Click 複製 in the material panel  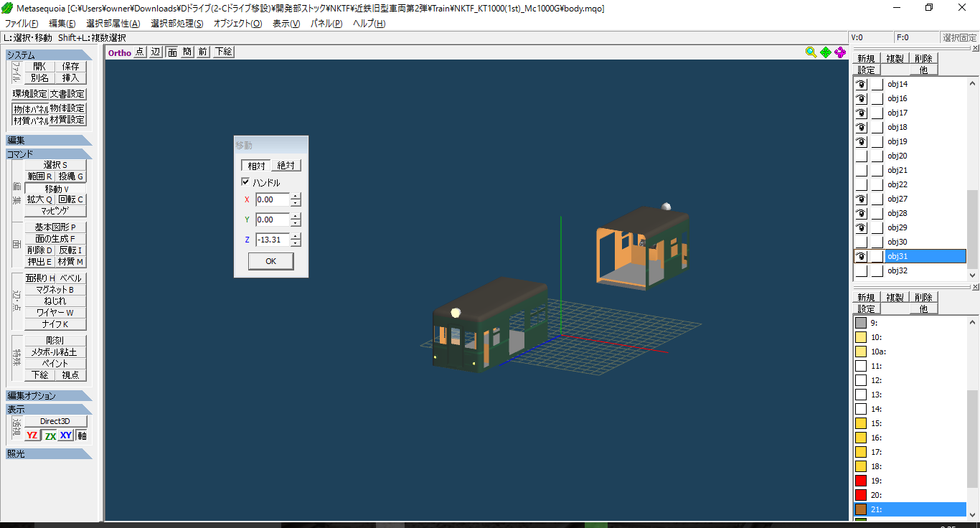coord(895,298)
